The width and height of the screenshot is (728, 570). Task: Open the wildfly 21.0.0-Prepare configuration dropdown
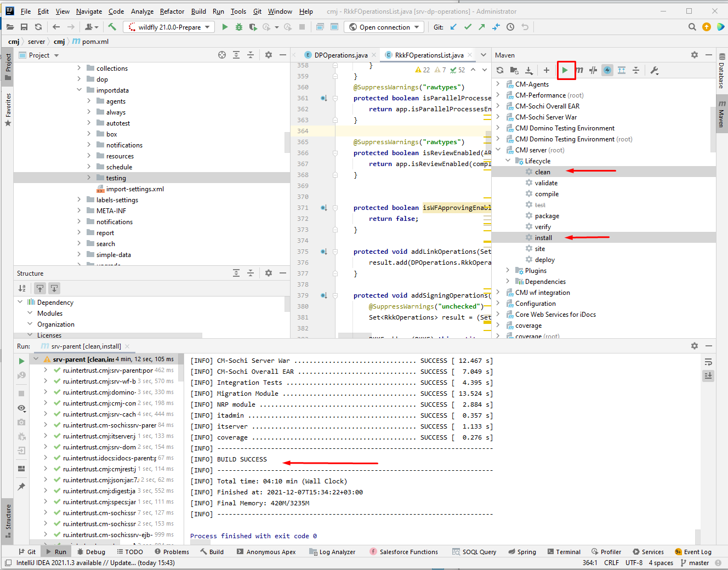click(x=169, y=27)
